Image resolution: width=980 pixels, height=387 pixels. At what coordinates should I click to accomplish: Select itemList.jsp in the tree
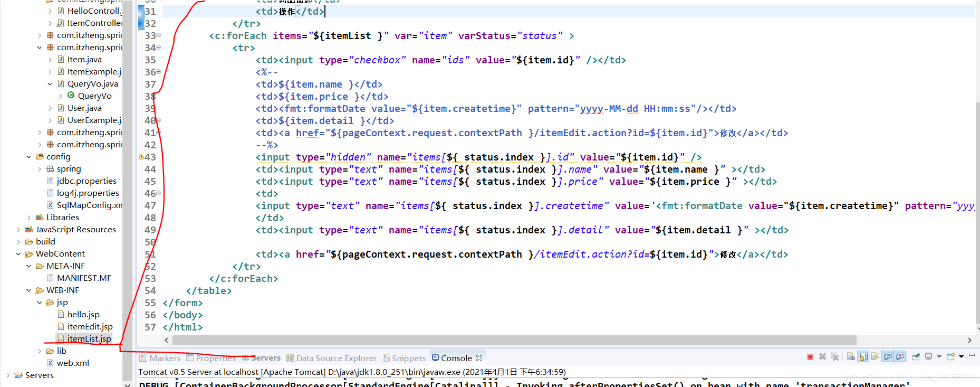click(x=89, y=338)
